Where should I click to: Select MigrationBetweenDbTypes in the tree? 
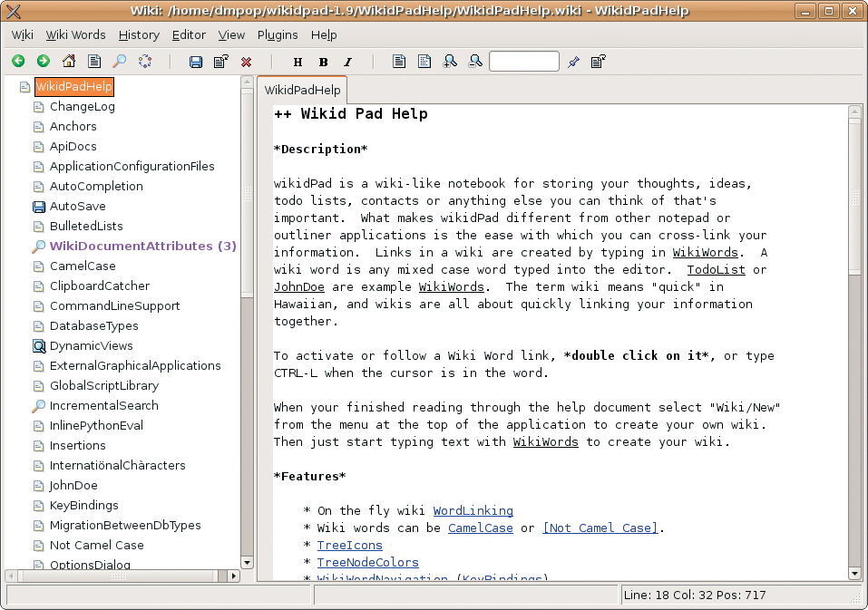[x=125, y=526]
